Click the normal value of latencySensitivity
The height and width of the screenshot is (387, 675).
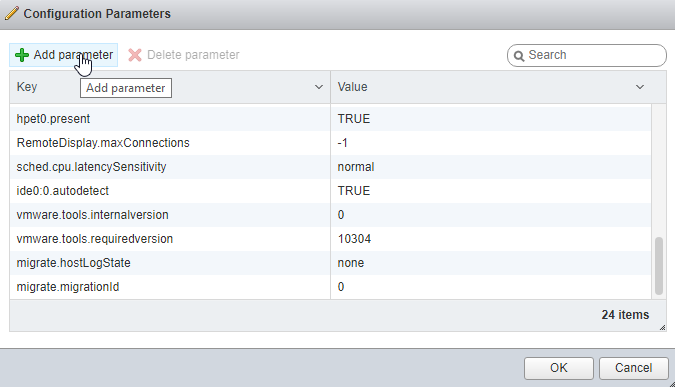click(356, 167)
